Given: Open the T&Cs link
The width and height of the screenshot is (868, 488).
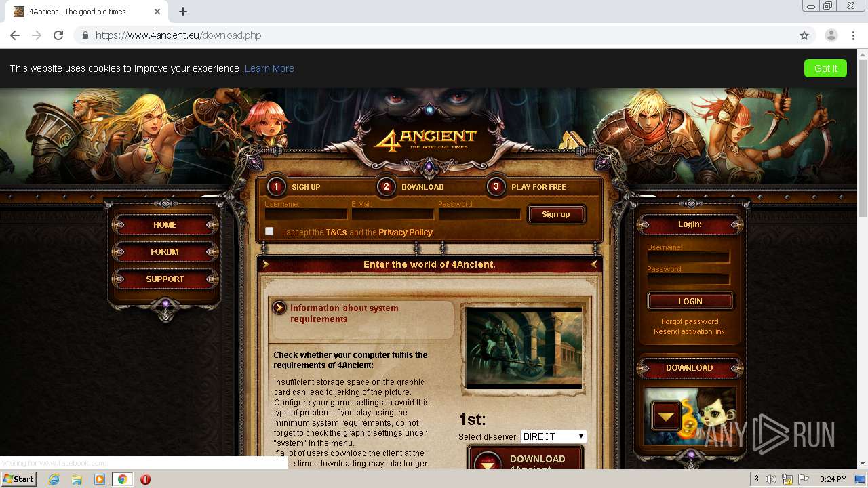Looking at the screenshot, I should tap(336, 232).
